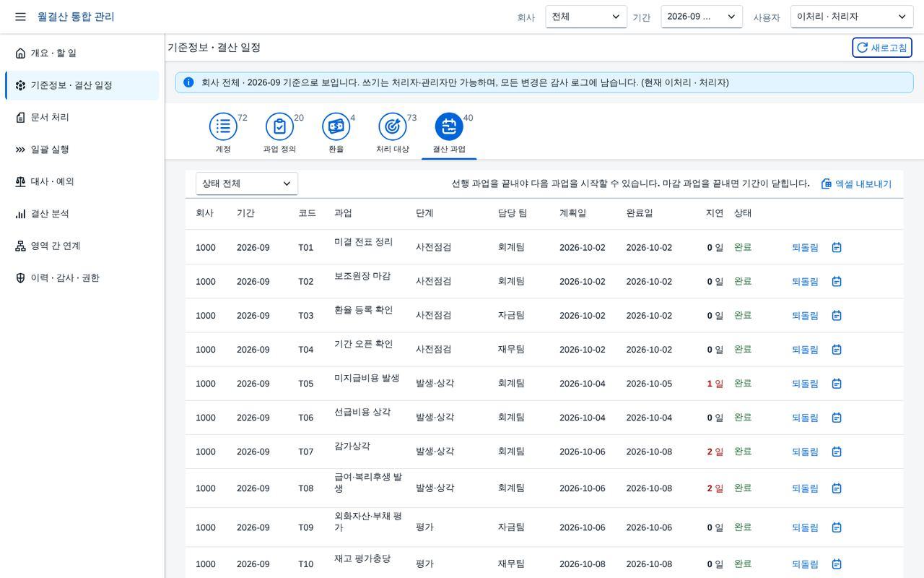Click task name 외화자산·부채 평가
924x578 pixels.
368,522
